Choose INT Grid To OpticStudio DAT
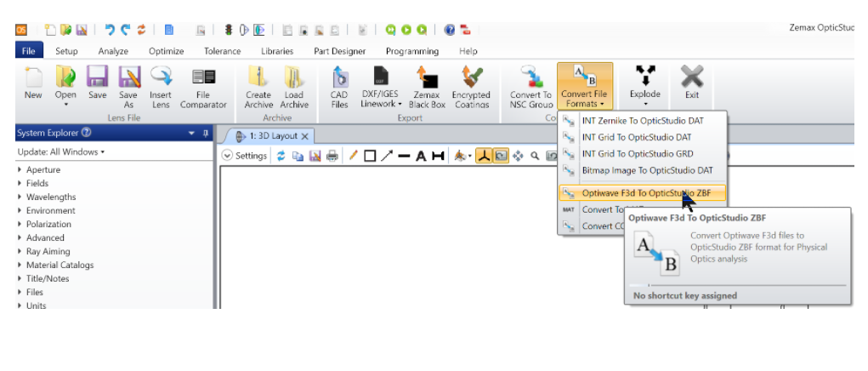868x371 pixels. click(642, 137)
